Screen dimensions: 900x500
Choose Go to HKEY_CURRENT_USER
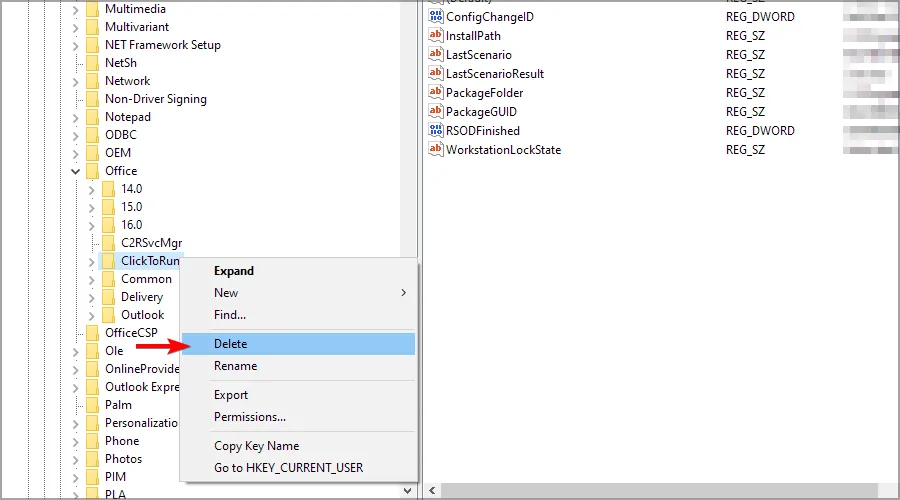coord(298,468)
